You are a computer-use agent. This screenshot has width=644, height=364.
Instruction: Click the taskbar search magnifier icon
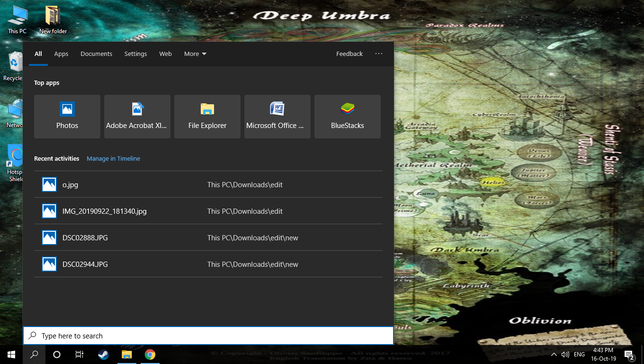(34, 355)
